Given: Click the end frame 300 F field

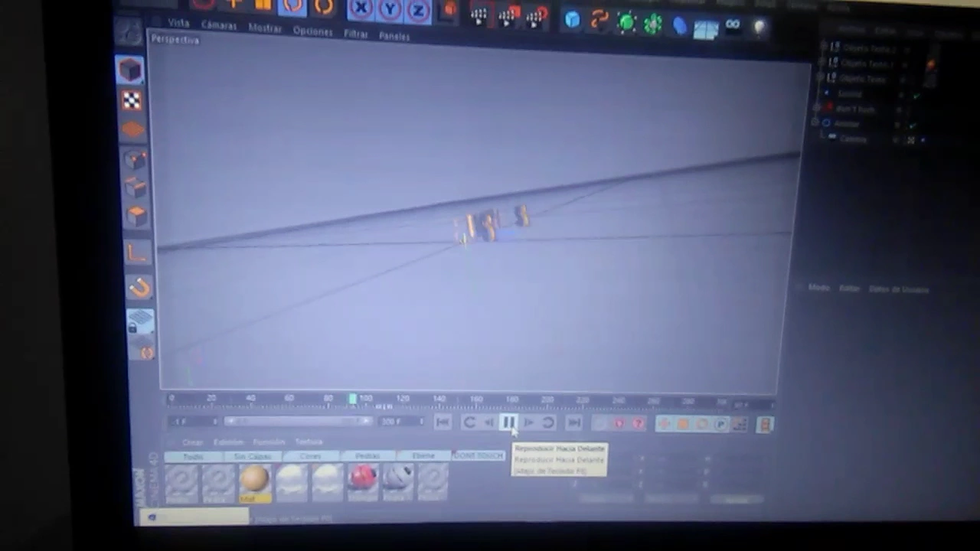Looking at the screenshot, I should coord(400,422).
